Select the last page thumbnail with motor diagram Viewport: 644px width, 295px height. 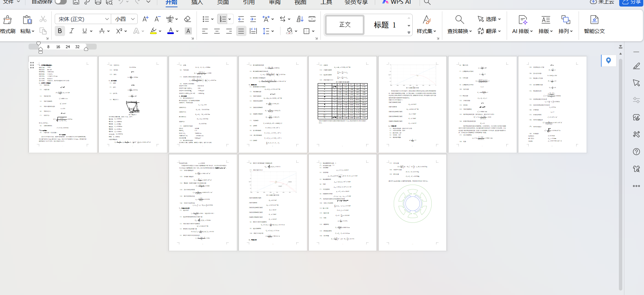412,203
